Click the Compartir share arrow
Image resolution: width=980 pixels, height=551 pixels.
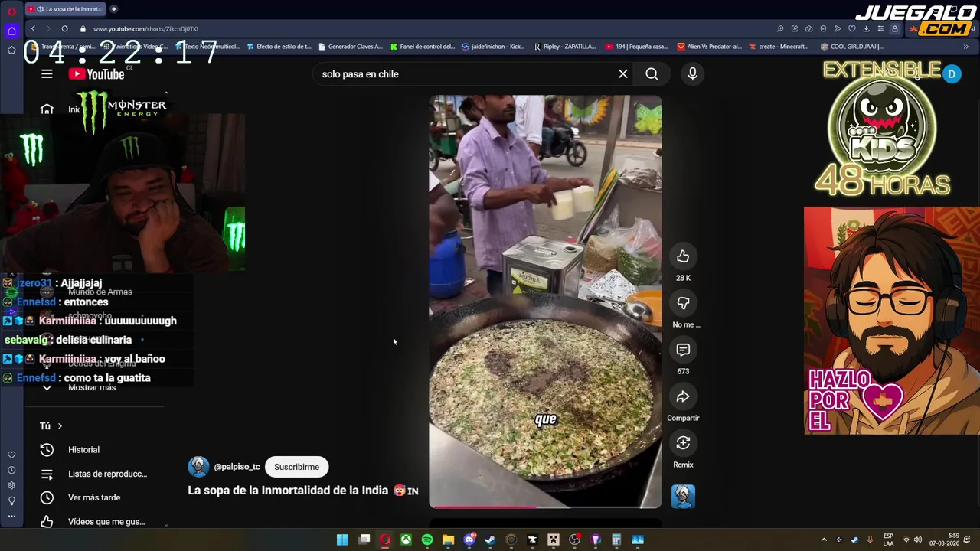coord(683,396)
